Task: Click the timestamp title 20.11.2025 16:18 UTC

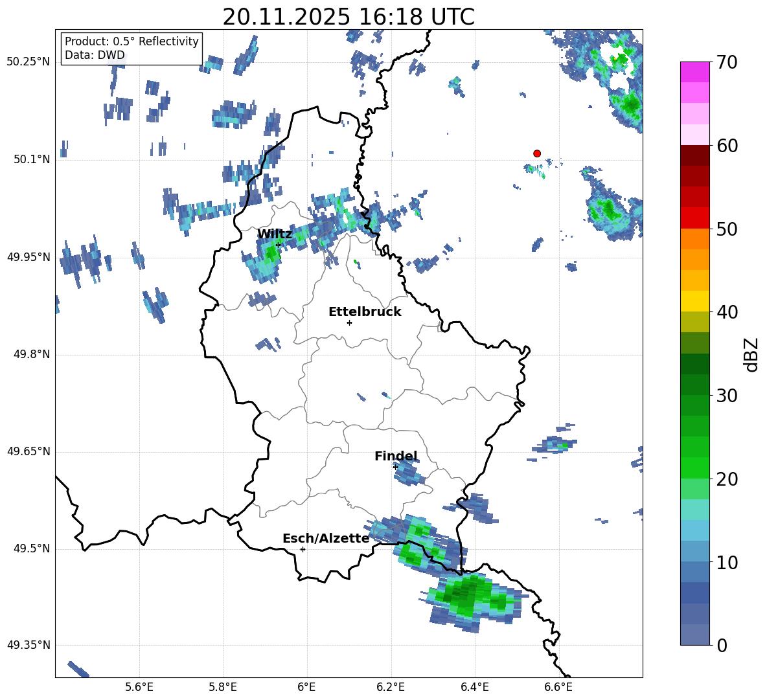Action: pyautogui.click(x=349, y=17)
